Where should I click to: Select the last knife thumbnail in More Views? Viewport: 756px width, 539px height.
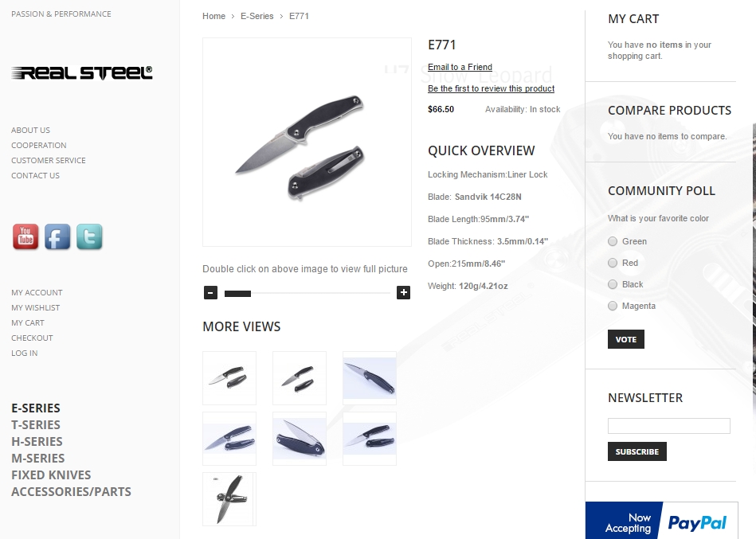229,499
